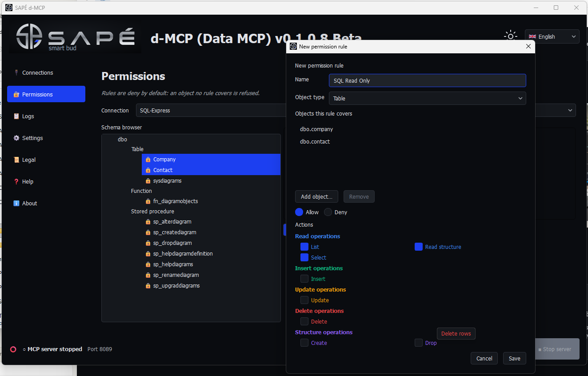Click the rule Name input field
The height and width of the screenshot is (376, 588).
(x=428, y=80)
